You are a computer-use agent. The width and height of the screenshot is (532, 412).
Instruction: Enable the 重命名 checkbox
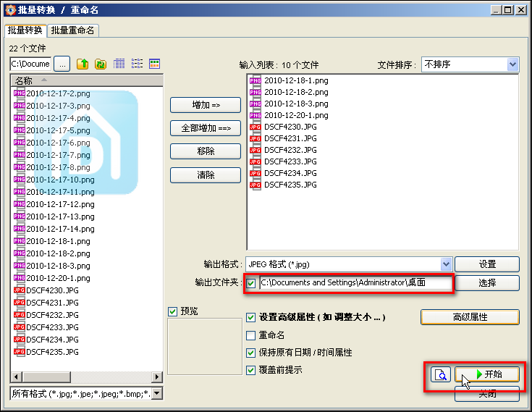click(250, 336)
